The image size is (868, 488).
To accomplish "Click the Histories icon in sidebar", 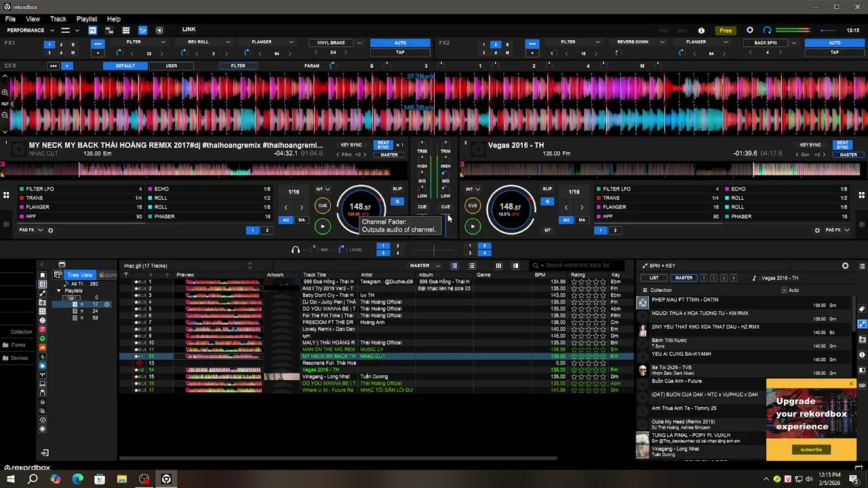I will (42, 420).
